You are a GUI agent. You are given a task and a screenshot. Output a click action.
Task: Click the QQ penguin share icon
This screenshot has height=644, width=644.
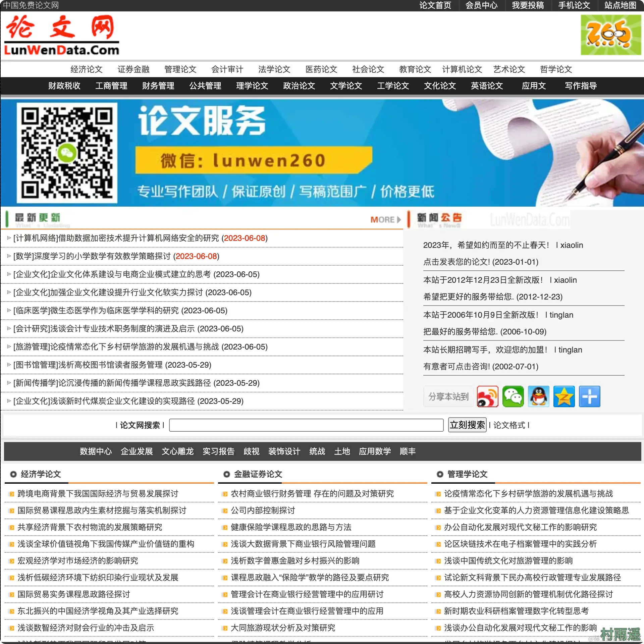pyautogui.click(x=538, y=396)
